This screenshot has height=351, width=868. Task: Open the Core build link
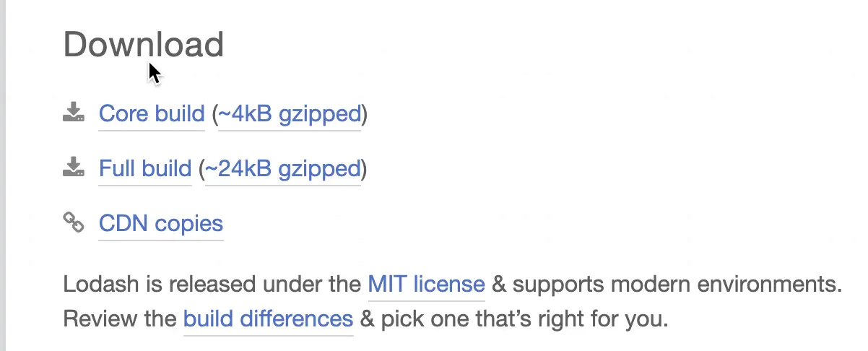click(x=152, y=114)
